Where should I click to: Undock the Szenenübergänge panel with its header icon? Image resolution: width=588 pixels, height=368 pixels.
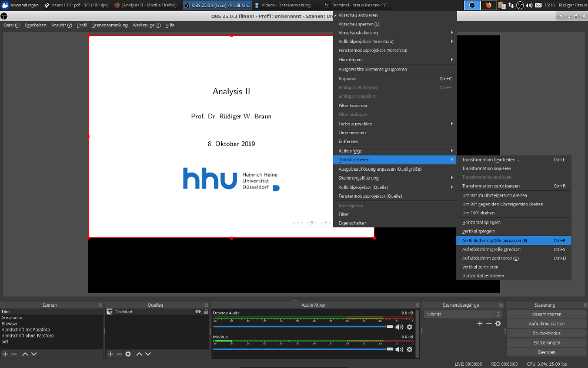coord(501,305)
